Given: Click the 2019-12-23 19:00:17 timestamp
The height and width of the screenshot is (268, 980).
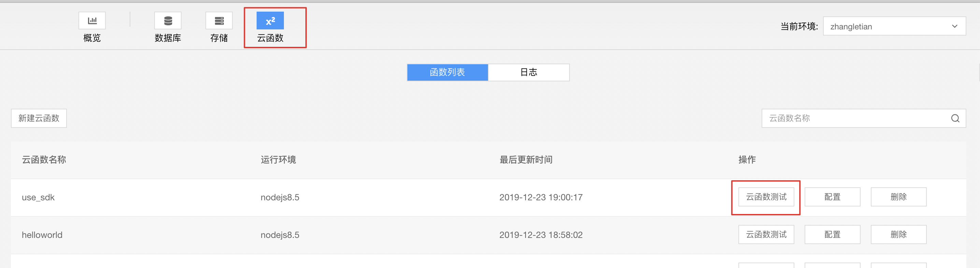Looking at the screenshot, I should pyautogui.click(x=541, y=198).
